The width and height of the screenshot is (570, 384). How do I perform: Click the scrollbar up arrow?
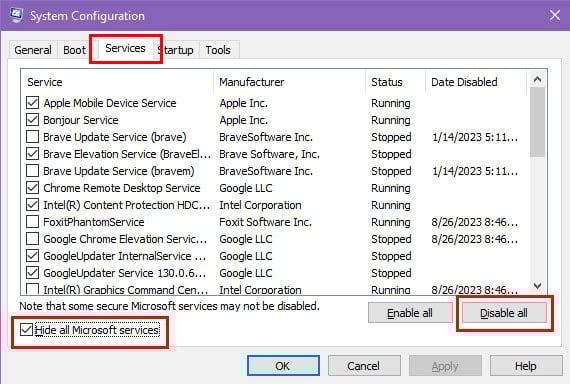pos(537,79)
